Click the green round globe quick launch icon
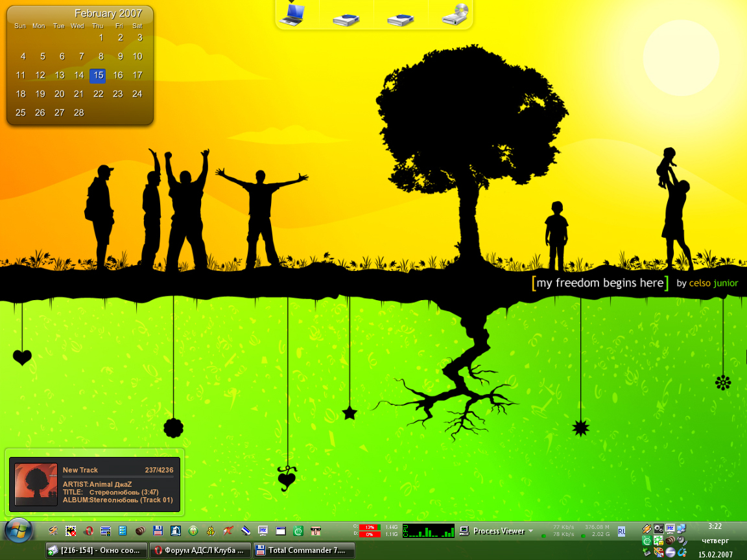Image resolution: width=747 pixels, height=560 pixels. 193,530
